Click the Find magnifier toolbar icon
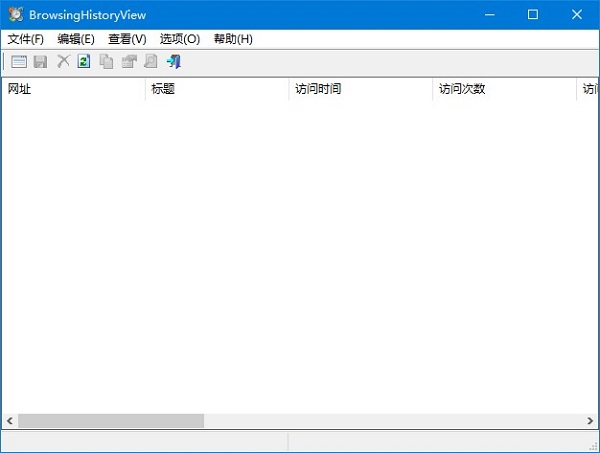600x453 pixels. point(151,61)
